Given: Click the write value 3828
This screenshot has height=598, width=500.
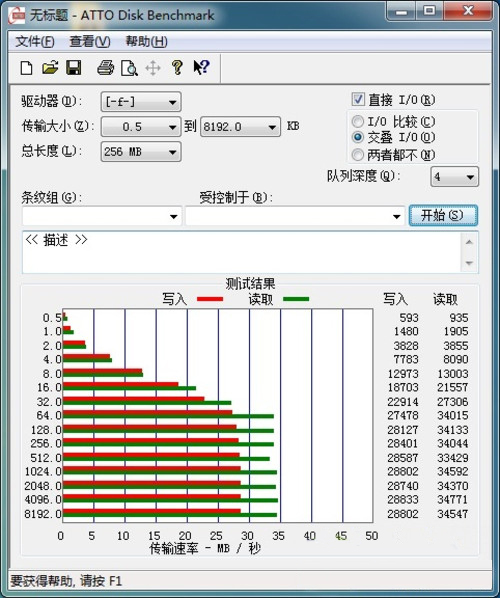Looking at the screenshot, I should pyautogui.click(x=406, y=346).
